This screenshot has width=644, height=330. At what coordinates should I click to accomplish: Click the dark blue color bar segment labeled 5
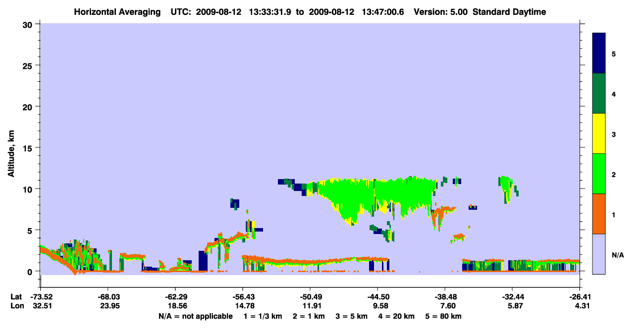pyautogui.click(x=599, y=53)
